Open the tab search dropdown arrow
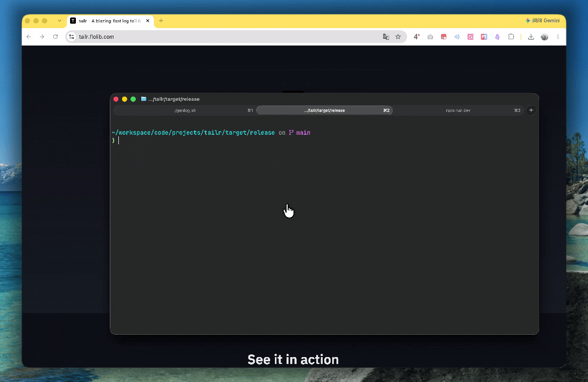This screenshot has height=382, width=588. [x=59, y=21]
